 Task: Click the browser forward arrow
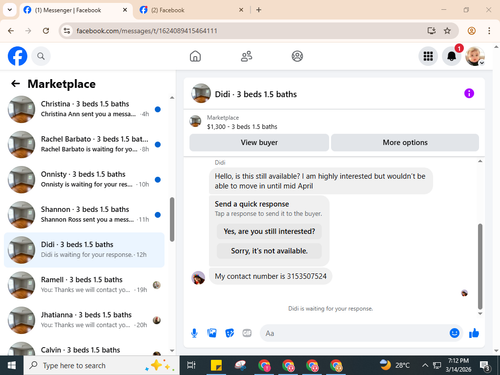(x=28, y=31)
